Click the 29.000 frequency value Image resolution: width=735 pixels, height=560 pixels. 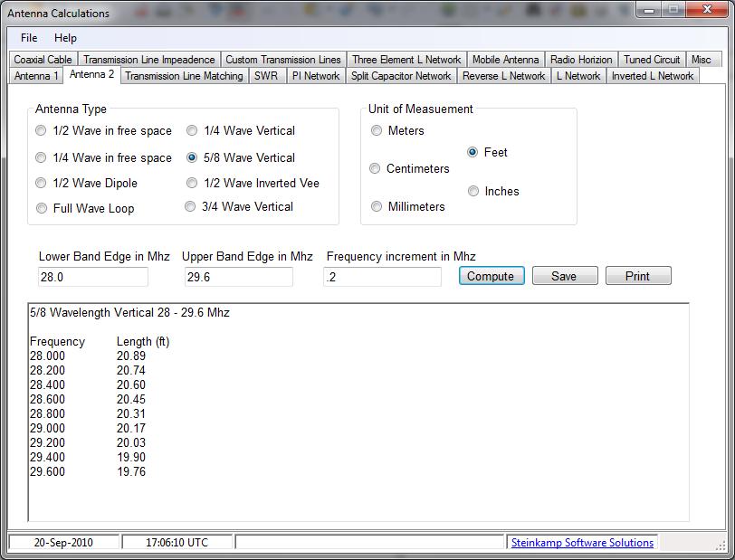(x=47, y=429)
